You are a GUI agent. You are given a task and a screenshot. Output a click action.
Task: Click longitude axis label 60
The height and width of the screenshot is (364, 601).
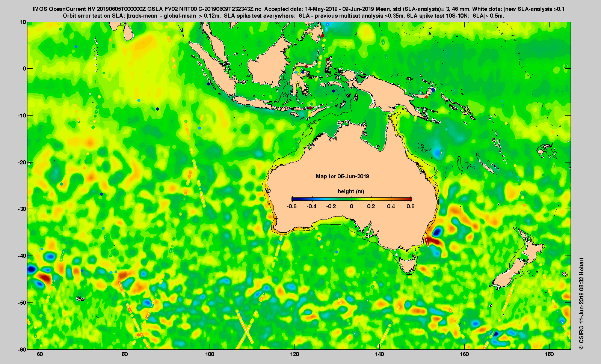click(40, 354)
